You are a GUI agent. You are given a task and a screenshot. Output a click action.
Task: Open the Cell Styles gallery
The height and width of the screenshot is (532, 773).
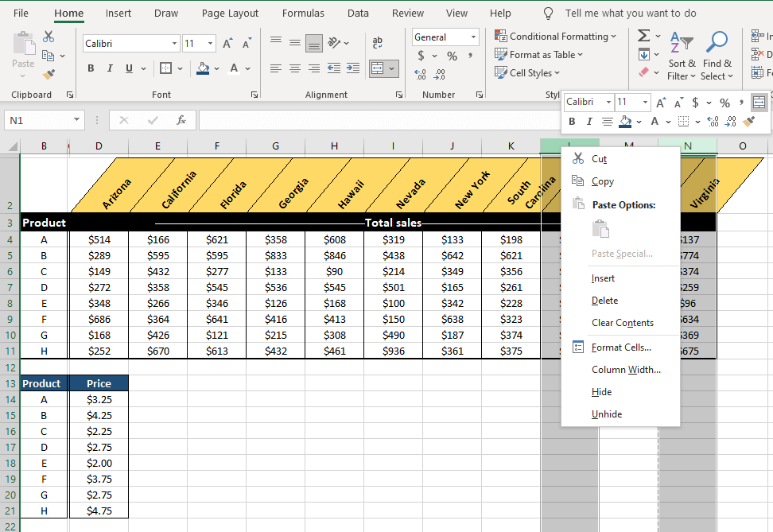pos(527,72)
